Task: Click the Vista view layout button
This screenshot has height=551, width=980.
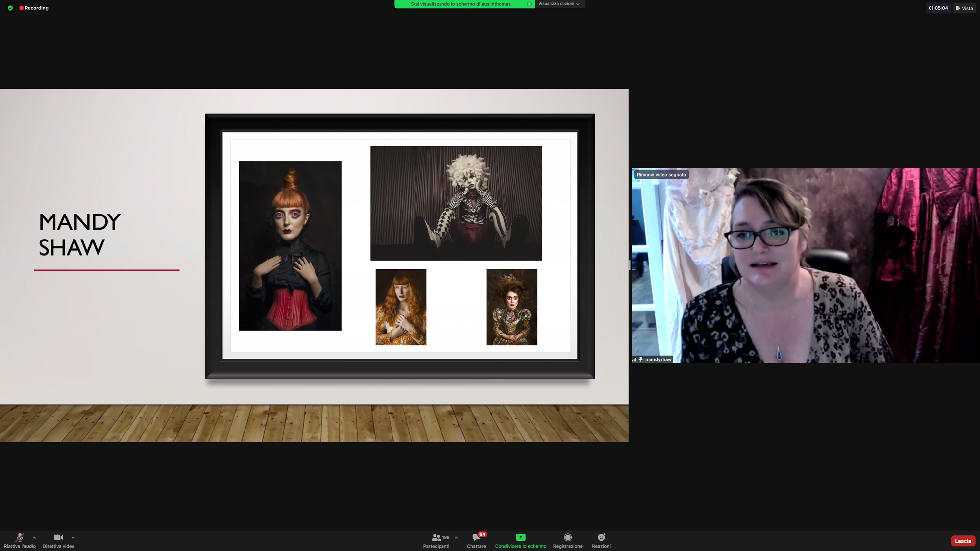Action: [x=964, y=8]
